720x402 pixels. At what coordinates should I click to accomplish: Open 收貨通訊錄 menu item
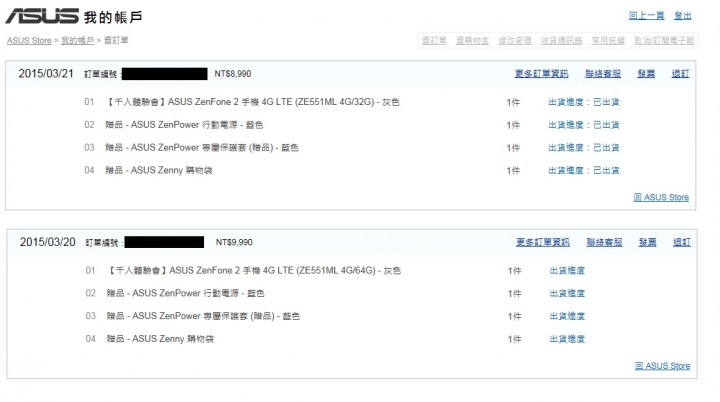coord(561,40)
